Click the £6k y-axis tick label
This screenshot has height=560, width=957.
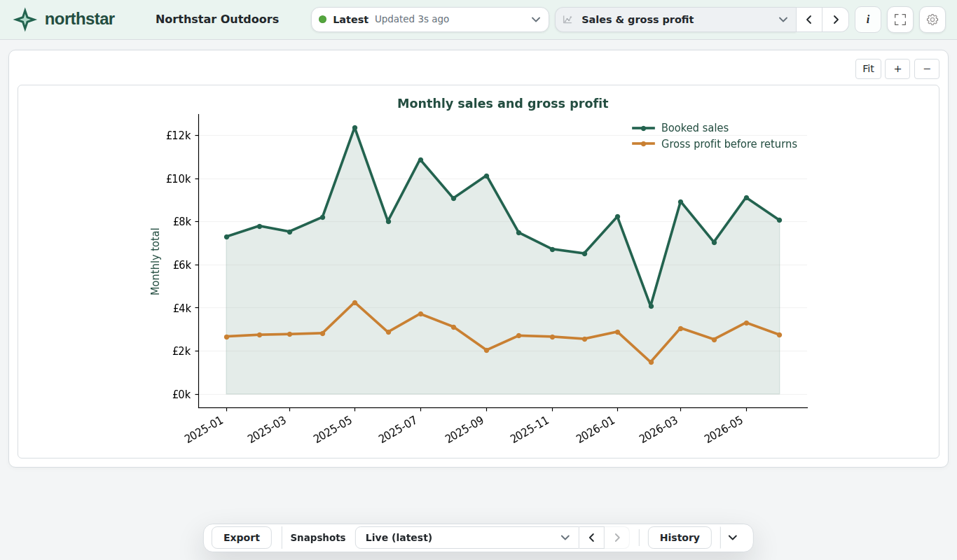pyautogui.click(x=181, y=265)
